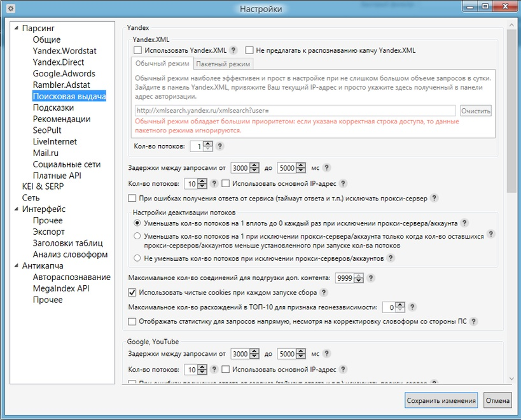Viewport: 521px width, 420px height.
Task: Open Экспорт under Интерфейс
Action: 48,232
